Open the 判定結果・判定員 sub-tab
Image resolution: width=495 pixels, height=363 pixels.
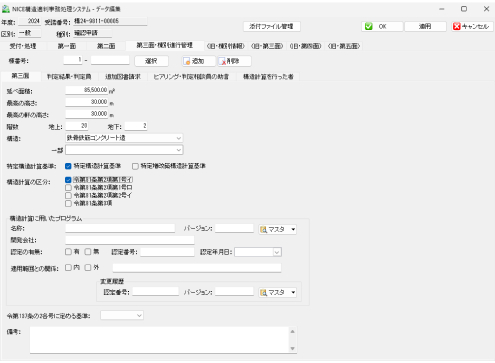pyautogui.click(x=69, y=77)
